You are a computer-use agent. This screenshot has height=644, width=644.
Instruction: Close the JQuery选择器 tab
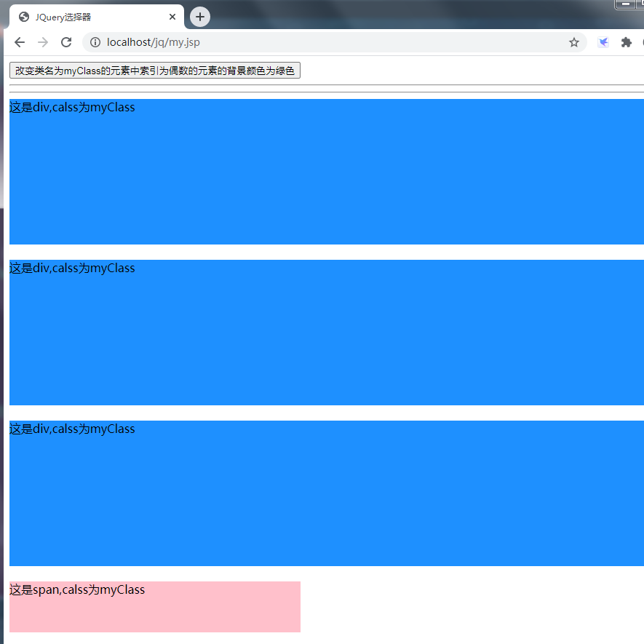click(172, 17)
